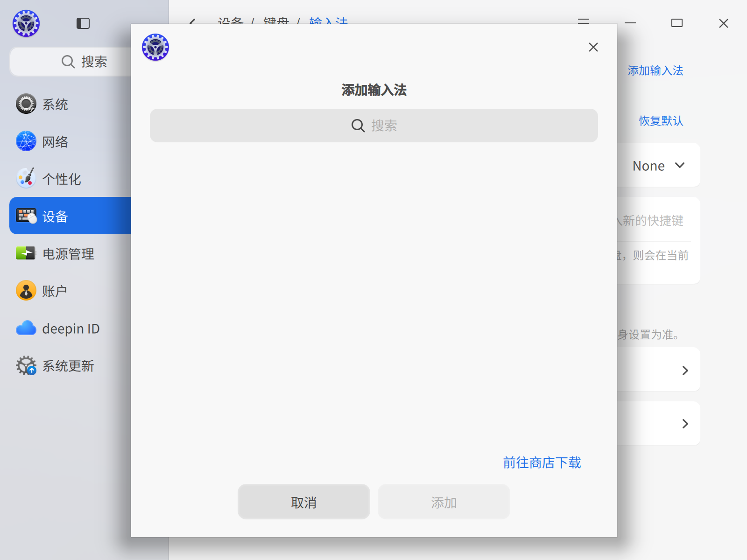This screenshot has width=747, height=560.
Task: Follow the 前往商店下载 link
Action: point(542,462)
